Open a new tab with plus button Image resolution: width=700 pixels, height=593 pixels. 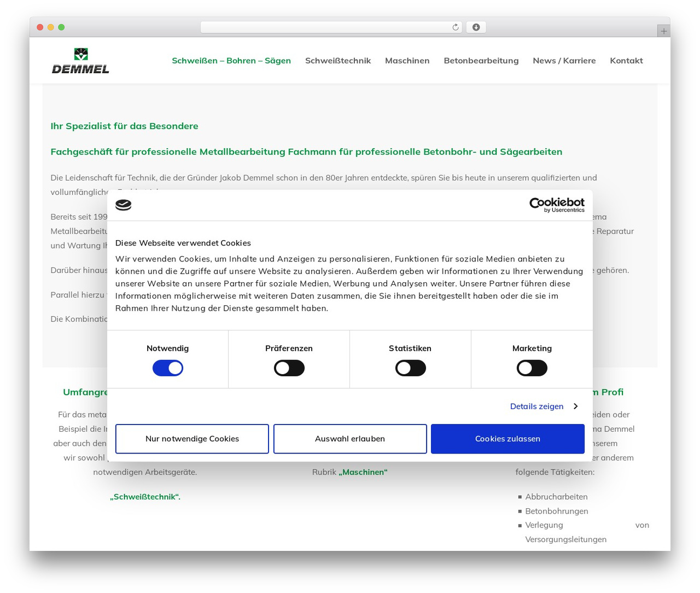tap(663, 31)
